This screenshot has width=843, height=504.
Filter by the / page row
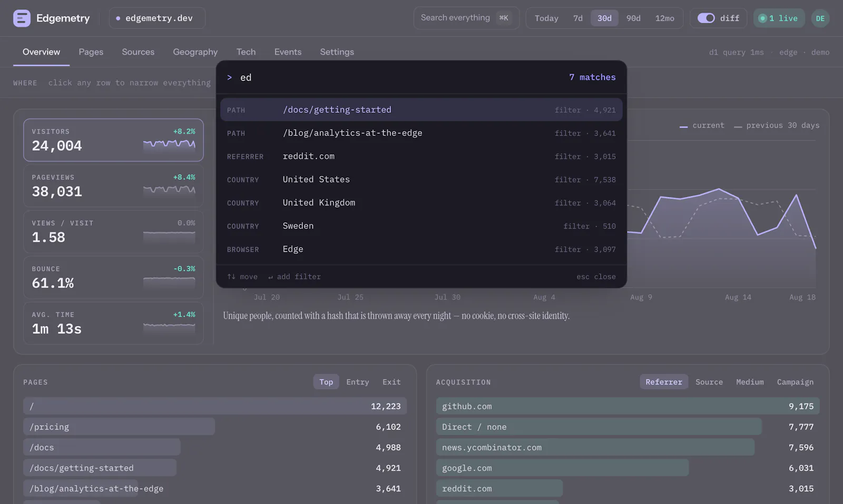pos(215,407)
